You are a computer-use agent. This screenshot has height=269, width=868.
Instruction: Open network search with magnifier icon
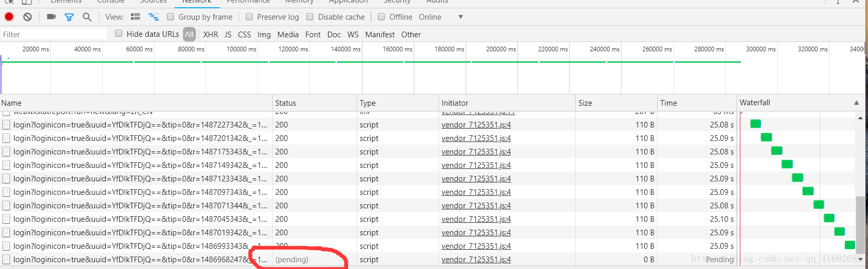tap(87, 17)
